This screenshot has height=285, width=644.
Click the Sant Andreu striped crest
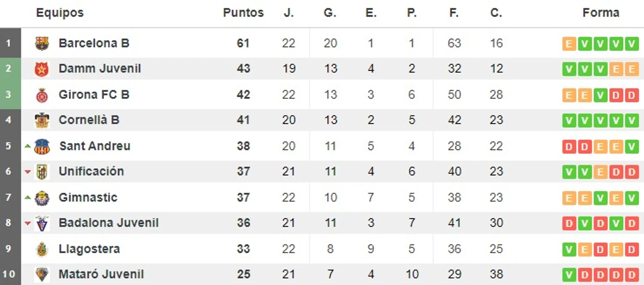(x=42, y=146)
